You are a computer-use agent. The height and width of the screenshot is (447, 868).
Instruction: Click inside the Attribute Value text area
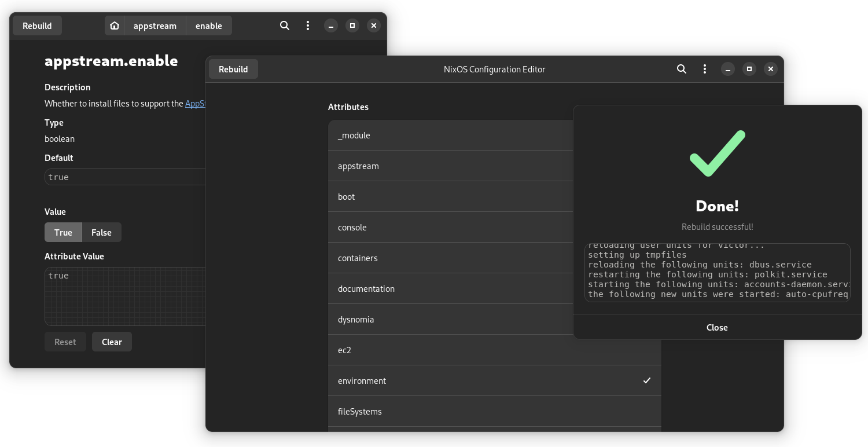[125, 296]
